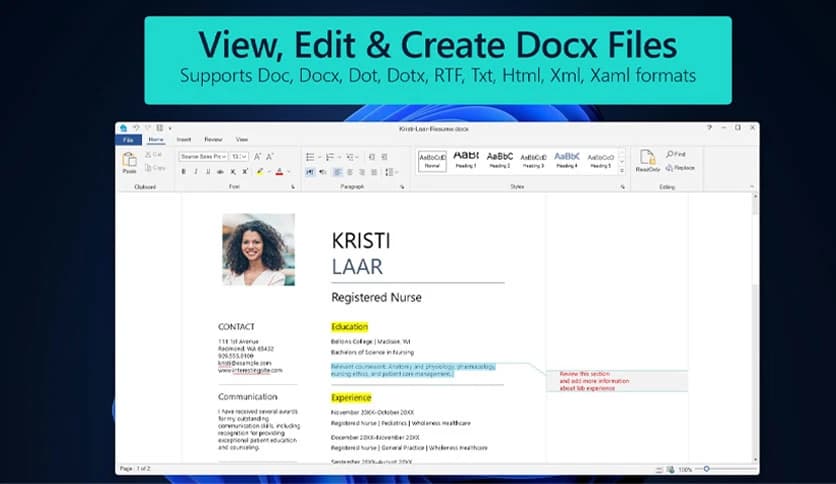
Task: Apply red font color
Action: (279, 172)
